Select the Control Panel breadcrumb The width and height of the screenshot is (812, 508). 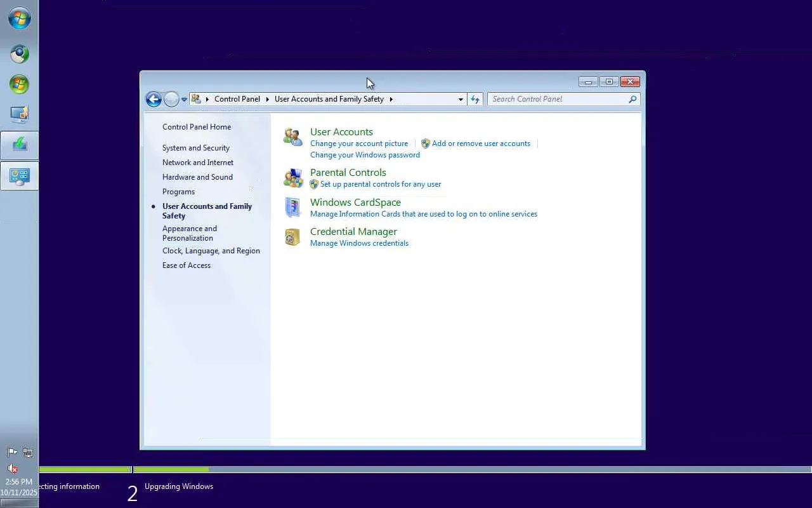[x=237, y=99]
